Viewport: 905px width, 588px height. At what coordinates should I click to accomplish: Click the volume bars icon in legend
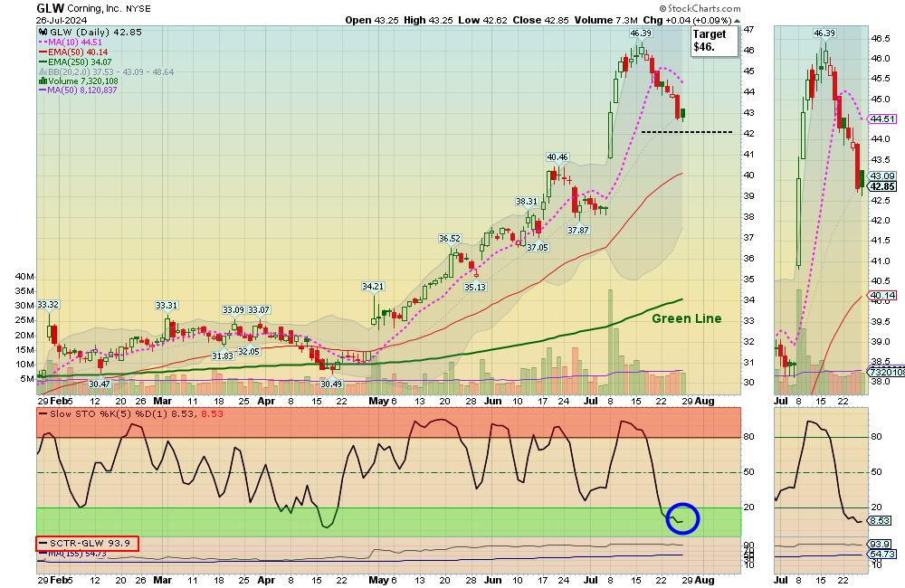pos(43,81)
